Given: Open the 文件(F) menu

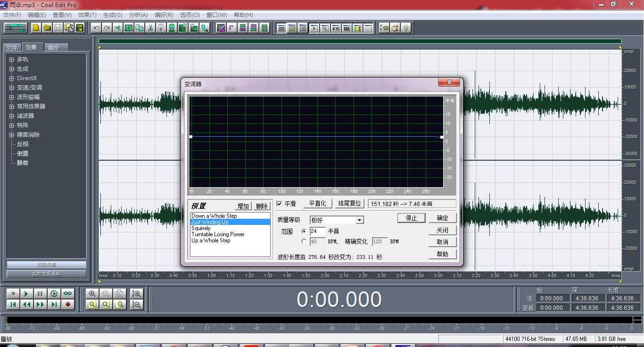Looking at the screenshot, I should pyautogui.click(x=12, y=15).
